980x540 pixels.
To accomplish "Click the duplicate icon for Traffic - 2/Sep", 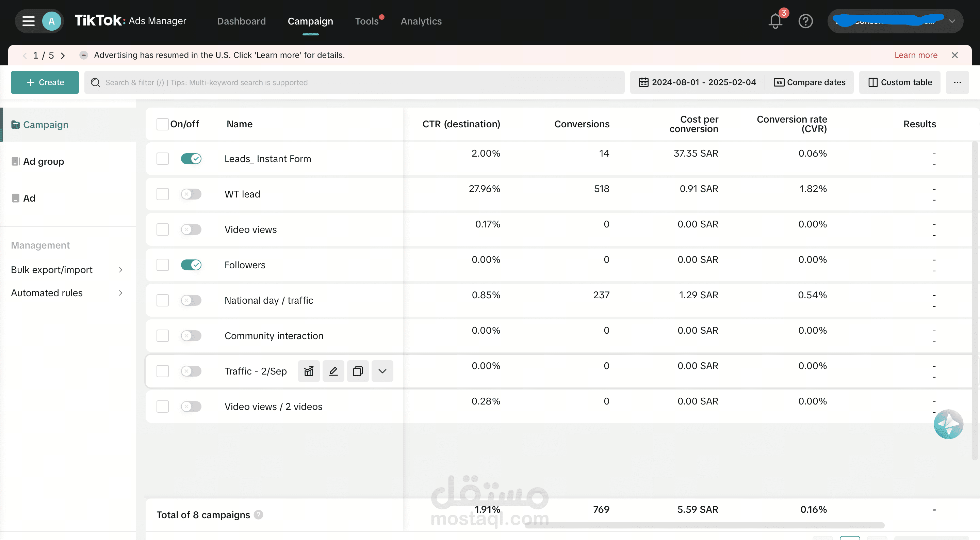I will click(x=358, y=371).
